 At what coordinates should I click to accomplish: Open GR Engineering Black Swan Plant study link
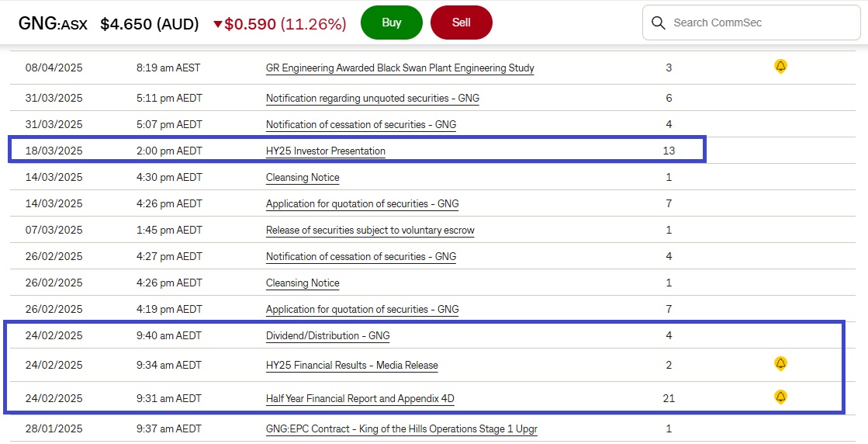tap(399, 68)
